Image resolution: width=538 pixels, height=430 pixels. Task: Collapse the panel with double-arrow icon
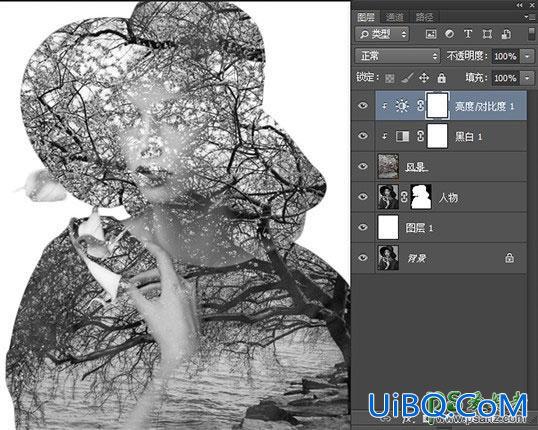519,5
